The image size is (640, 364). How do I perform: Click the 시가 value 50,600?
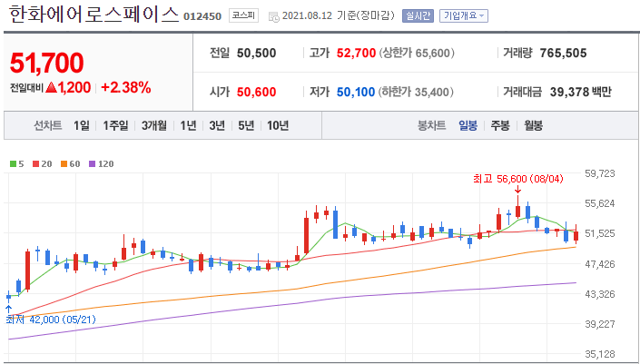256,93
